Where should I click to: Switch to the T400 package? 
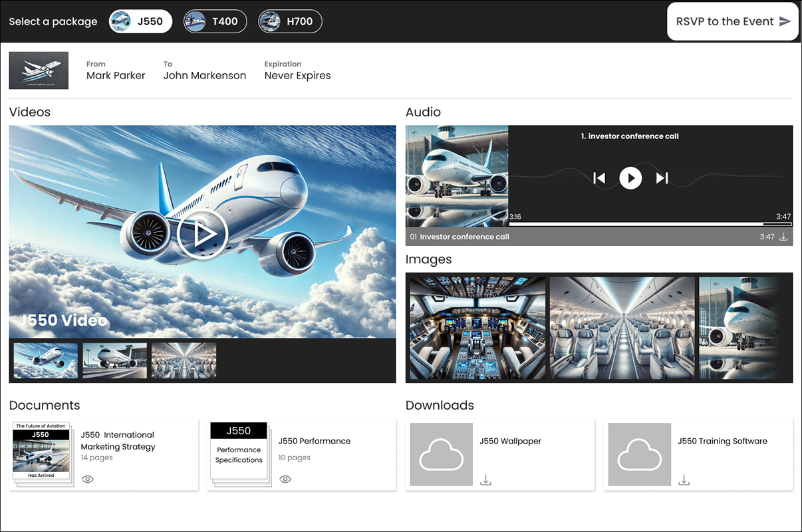(x=215, y=21)
